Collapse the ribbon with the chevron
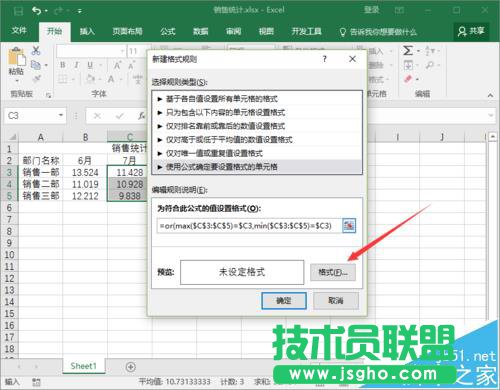This screenshot has height=390, width=500. click(x=490, y=95)
